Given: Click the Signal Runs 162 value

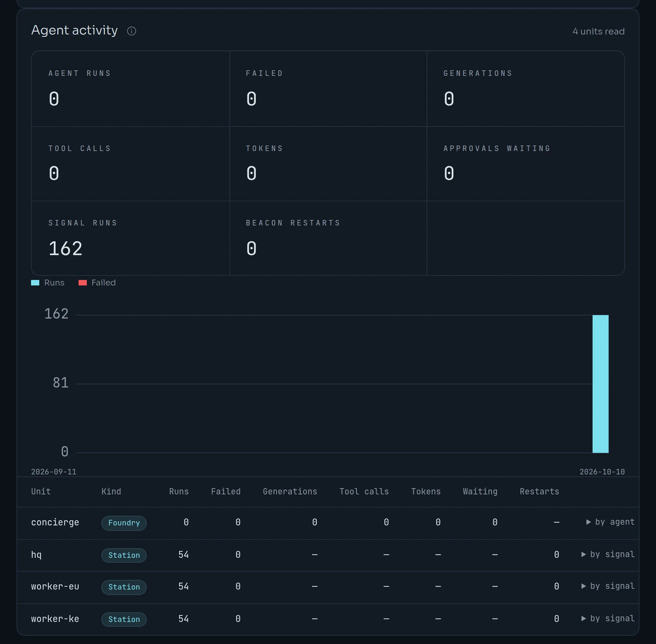Looking at the screenshot, I should 65,249.
